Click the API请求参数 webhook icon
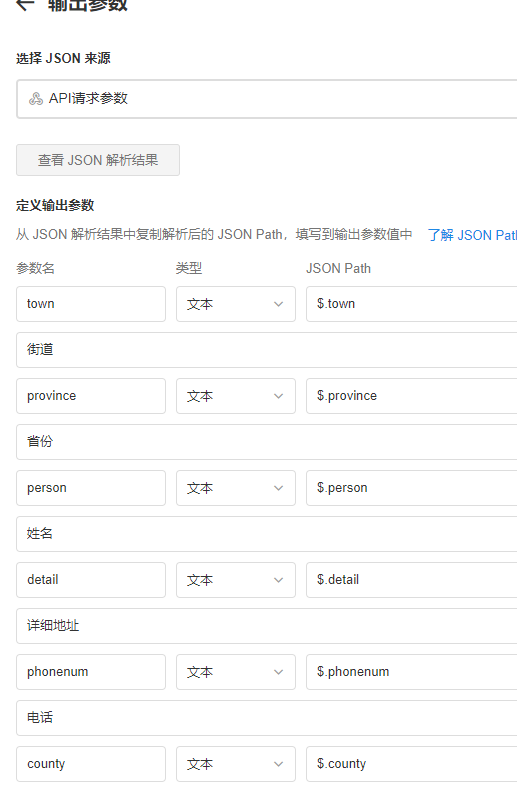Screen dimensions: 517x794 pyautogui.click(x=36, y=99)
